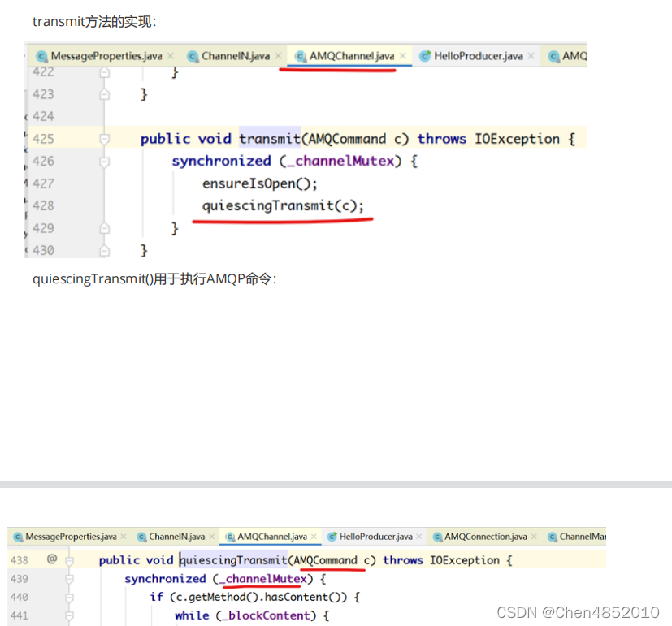This screenshot has height=626, width=672.
Task: Click AMQCommand parameter type on line 438
Action: tap(325, 560)
